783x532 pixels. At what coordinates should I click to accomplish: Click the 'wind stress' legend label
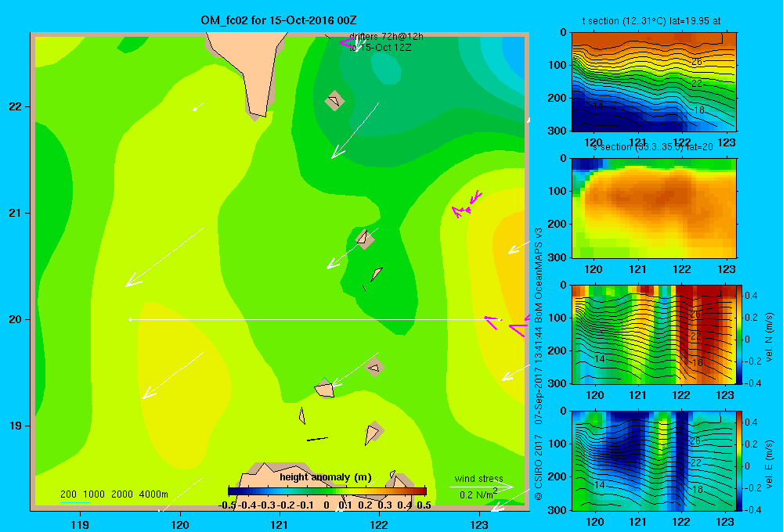(x=479, y=478)
